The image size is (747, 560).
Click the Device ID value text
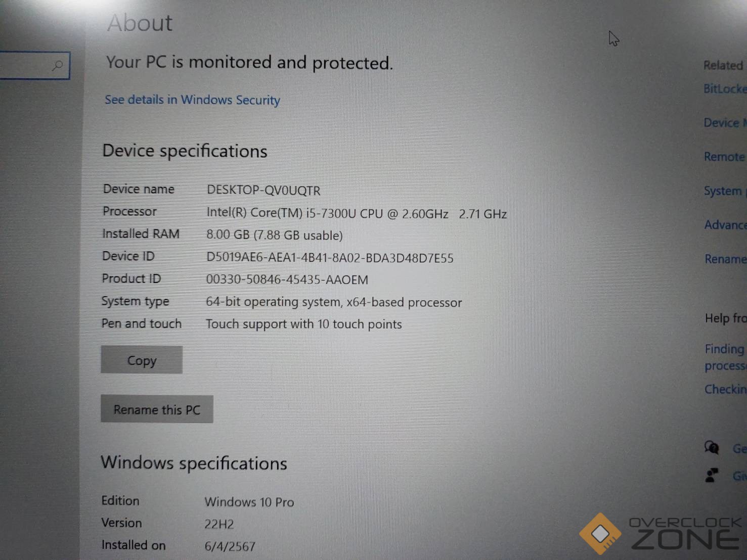point(330,258)
